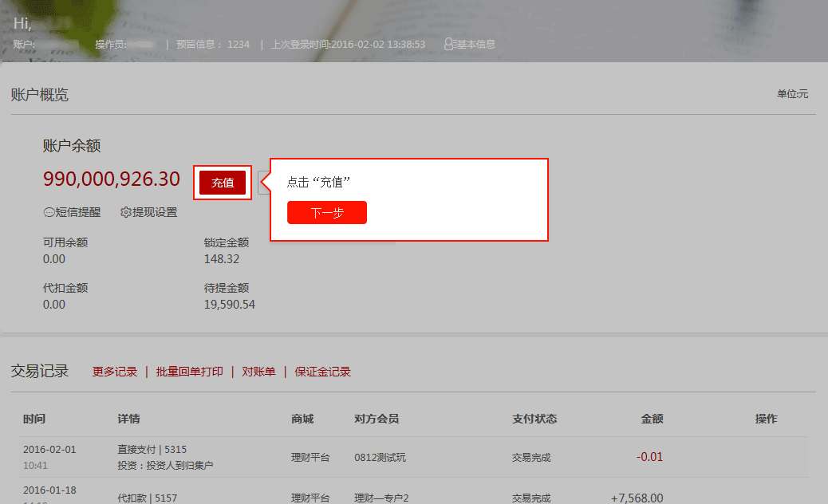The image size is (828, 504).
Task: Click the 单位:元 unit label
Action: [x=792, y=94]
